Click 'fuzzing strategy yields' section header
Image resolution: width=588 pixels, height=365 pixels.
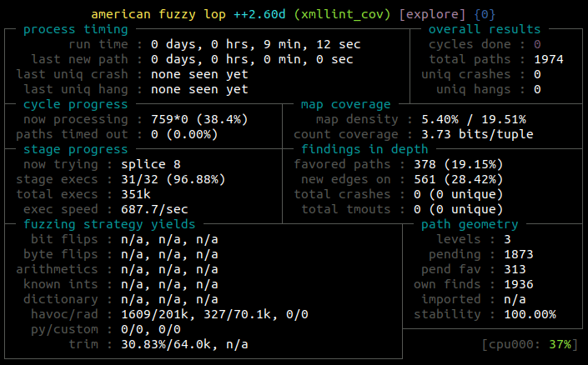pos(109,224)
